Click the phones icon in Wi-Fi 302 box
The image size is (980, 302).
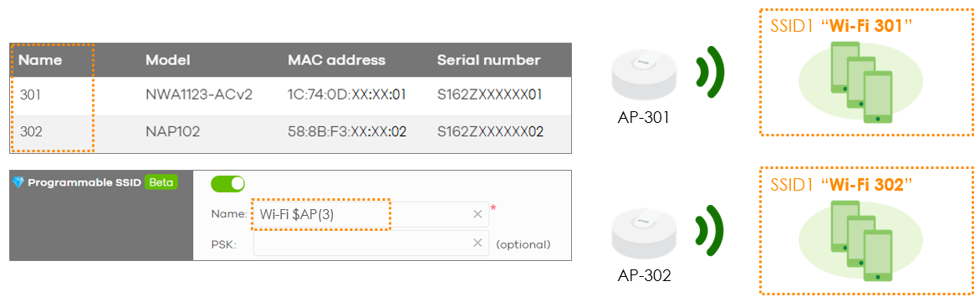pos(862,242)
